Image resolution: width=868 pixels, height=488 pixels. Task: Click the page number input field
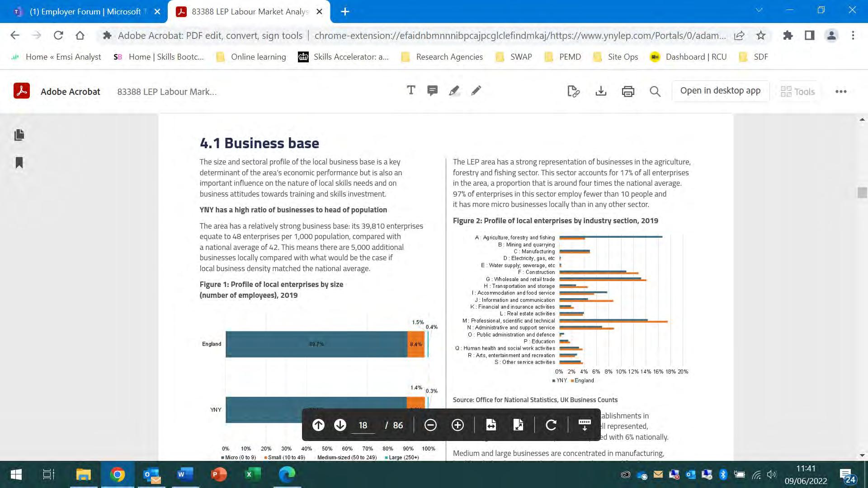coord(363,425)
